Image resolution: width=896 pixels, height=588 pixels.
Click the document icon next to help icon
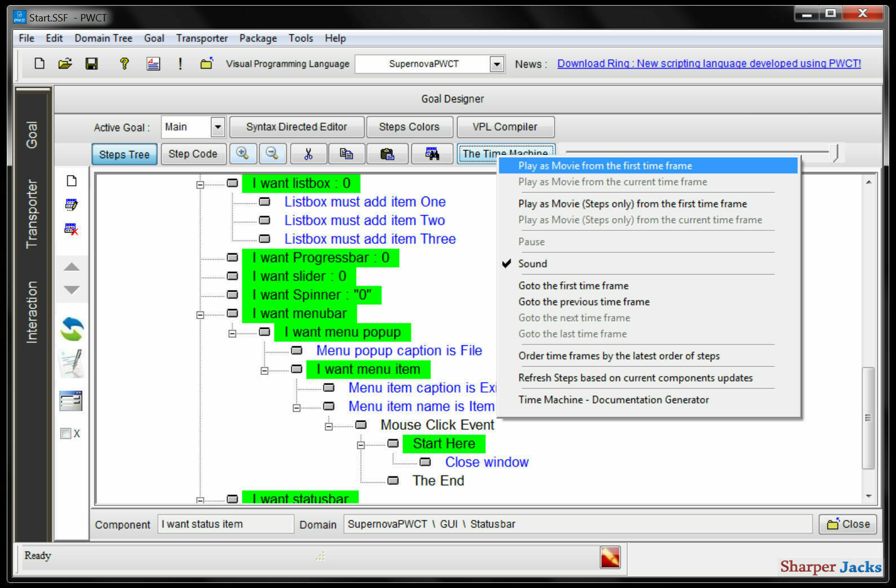[x=153, y=64]
